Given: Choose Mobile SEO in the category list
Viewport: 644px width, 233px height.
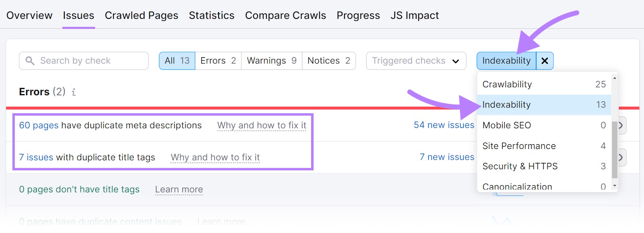Looking at the screenshot, I should [x=506, y=125].
